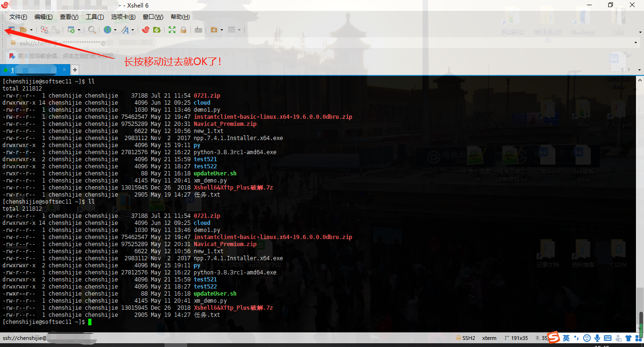Click cloud directory in the lower listing

click(x=202, y=223)
